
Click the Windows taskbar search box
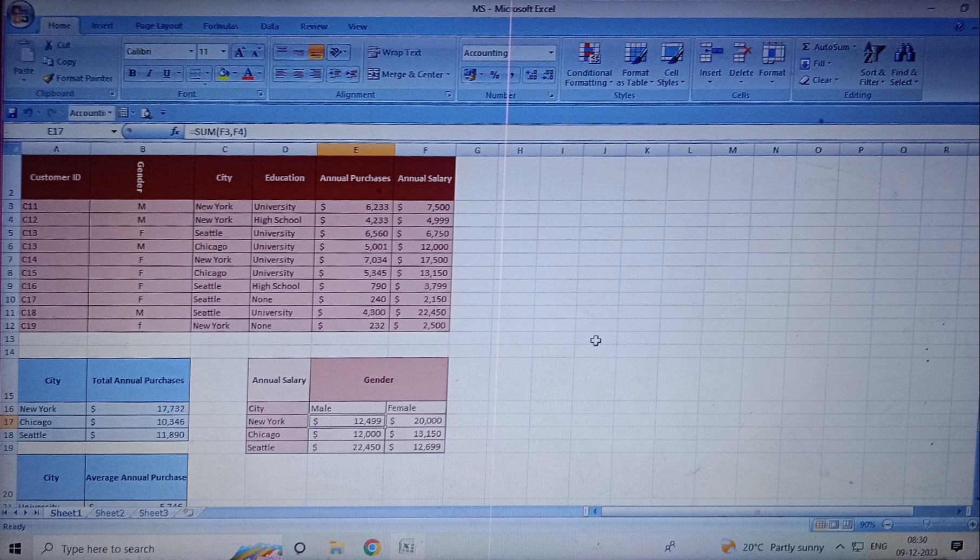click(108, 549)
